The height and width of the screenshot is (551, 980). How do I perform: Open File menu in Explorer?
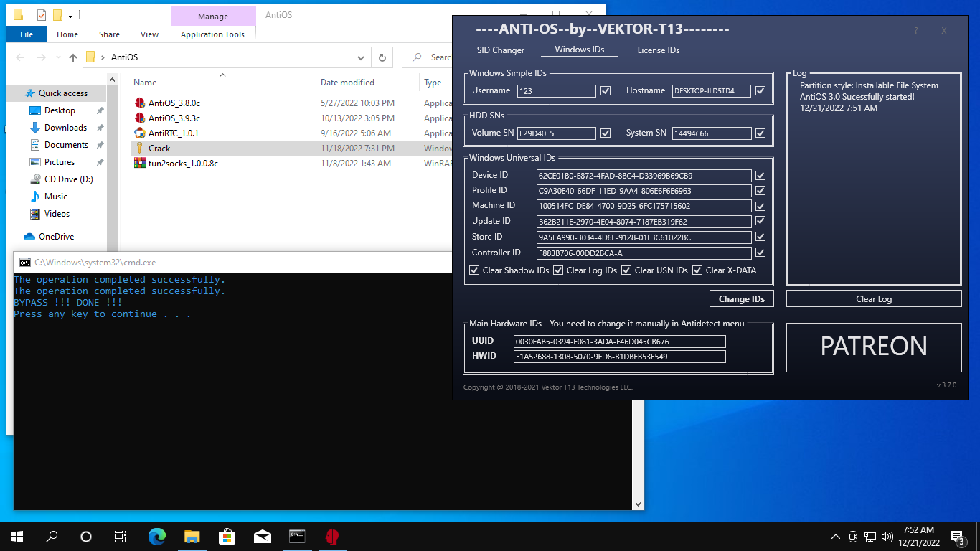click(x=27, y=34)
